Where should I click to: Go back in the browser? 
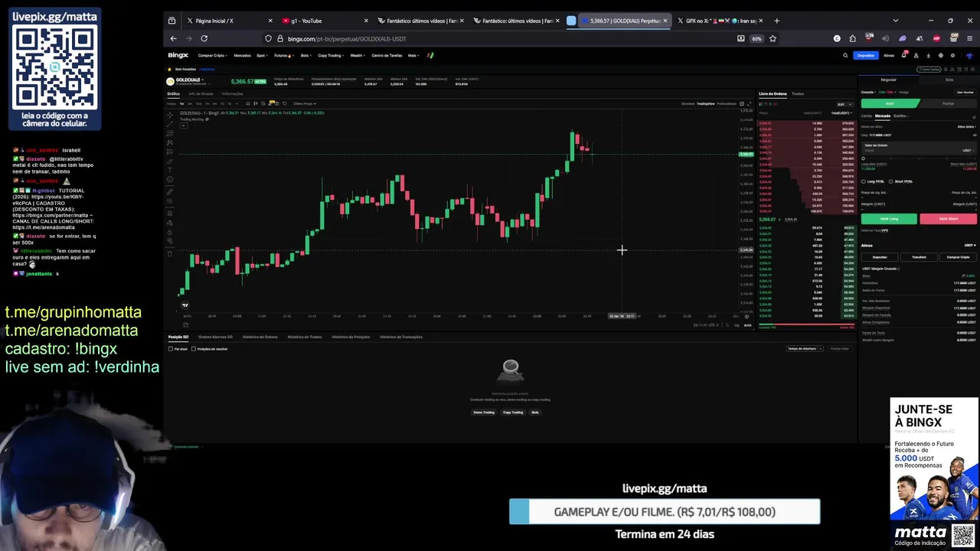tap(173, 38)
